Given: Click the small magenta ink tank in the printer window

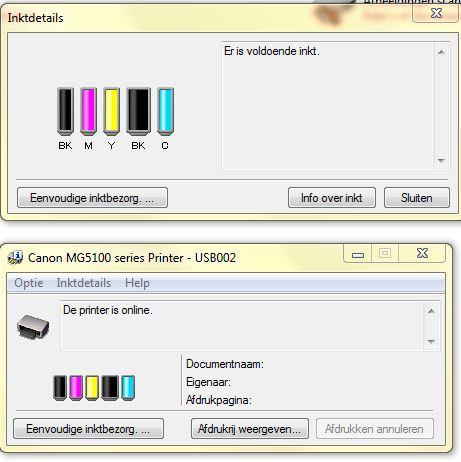Looking at the screenshot, I should click(x=76, y=387).
